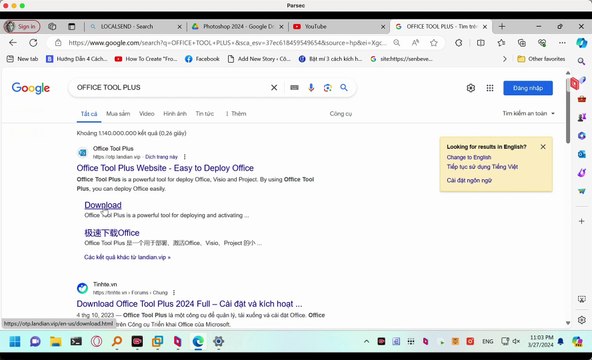Open the sidebar tools briefcase icon
The width and height of the screenshot is (592, 360).
click(x=581, y=99)
